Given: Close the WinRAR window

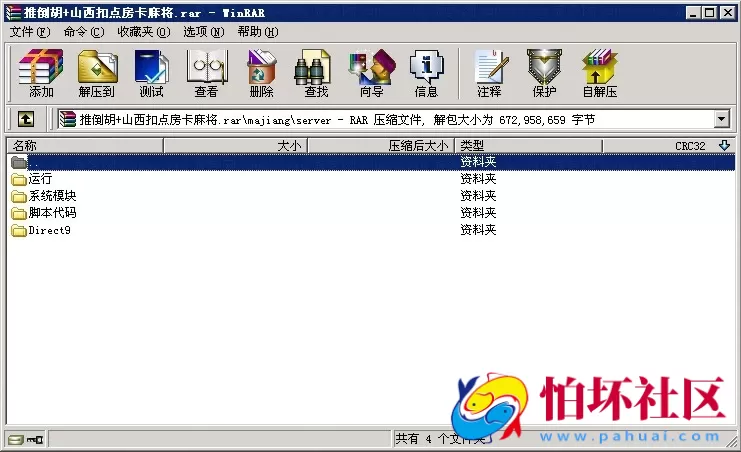Looking at the screenshot, I should click(728, 13).
